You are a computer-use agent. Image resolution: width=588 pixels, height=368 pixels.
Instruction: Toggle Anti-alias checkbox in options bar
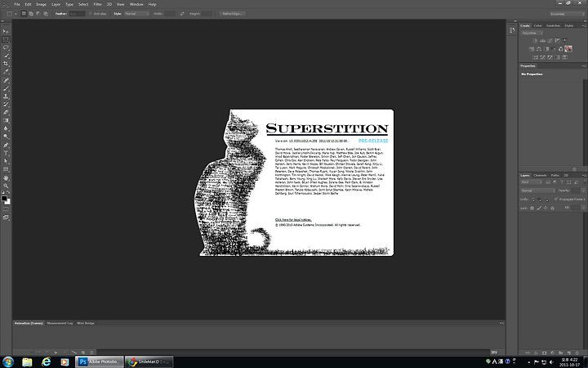pos(91,14)
